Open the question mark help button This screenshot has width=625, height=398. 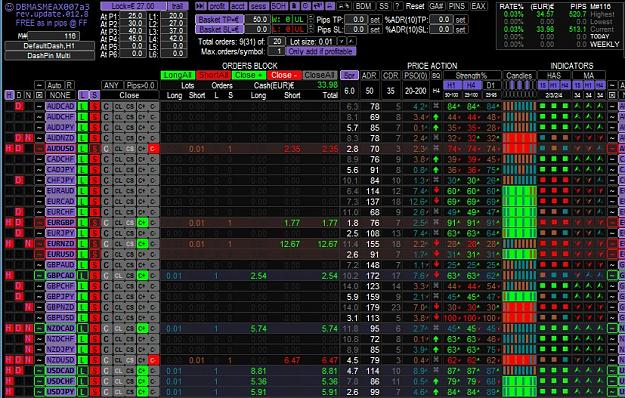[x=397, y=6]
